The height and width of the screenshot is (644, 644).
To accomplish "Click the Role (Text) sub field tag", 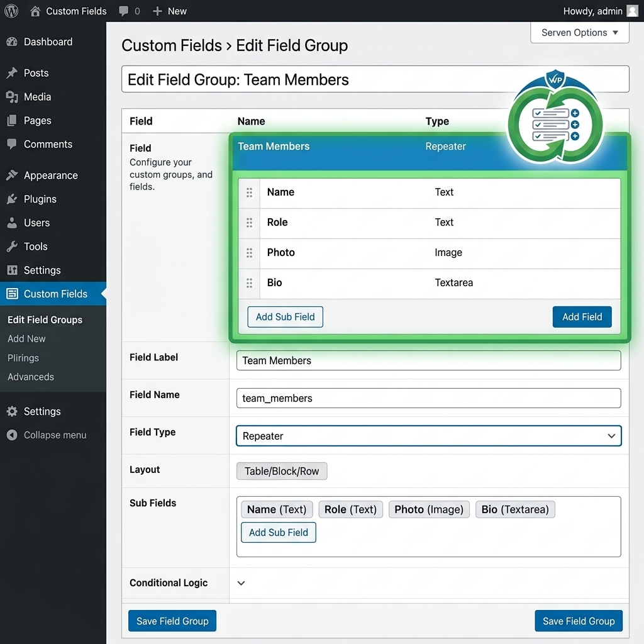I will (x=350, y=509).
